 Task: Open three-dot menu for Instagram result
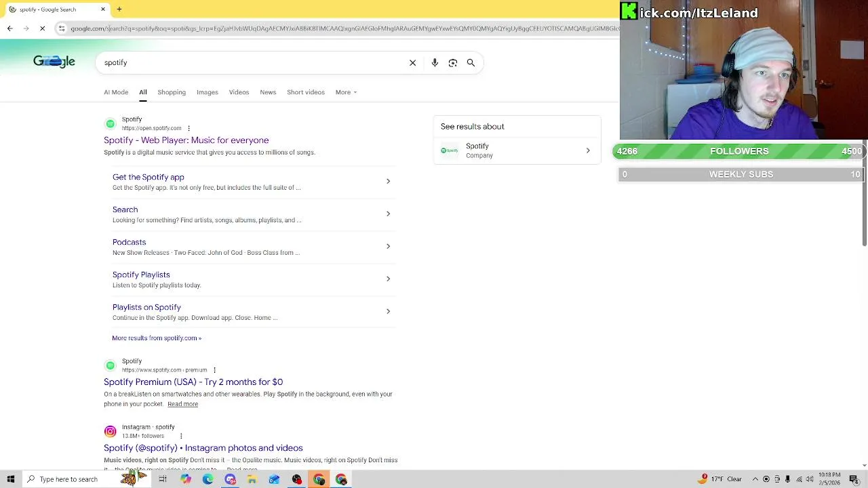tap(181, 436)
